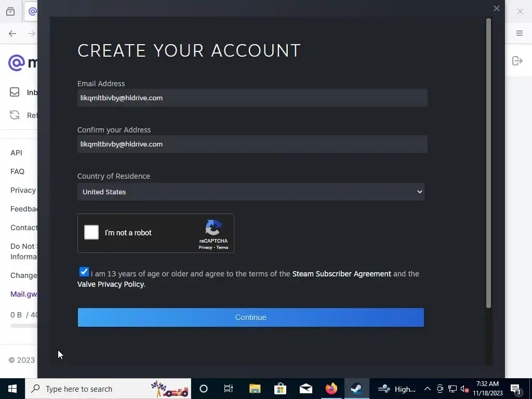
Task: Open Microsoft Store from the taskbar
Action: (x=280, y=389)
